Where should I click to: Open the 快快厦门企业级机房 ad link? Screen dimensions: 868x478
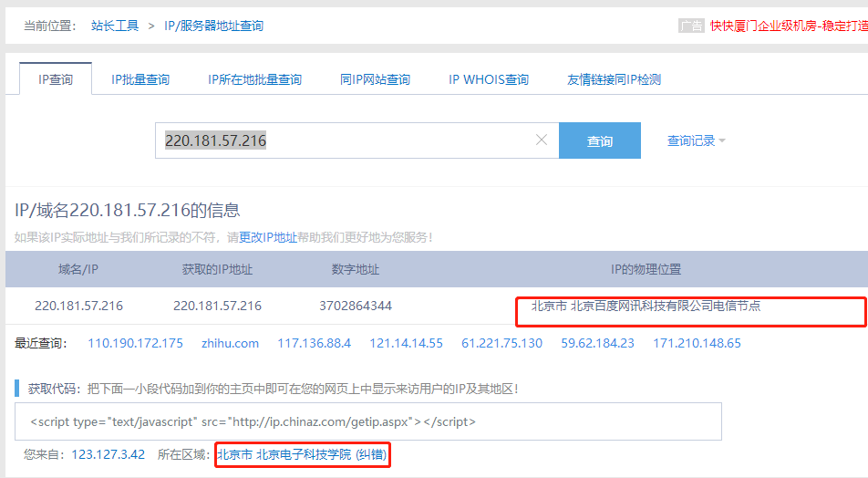pos(789,26)
